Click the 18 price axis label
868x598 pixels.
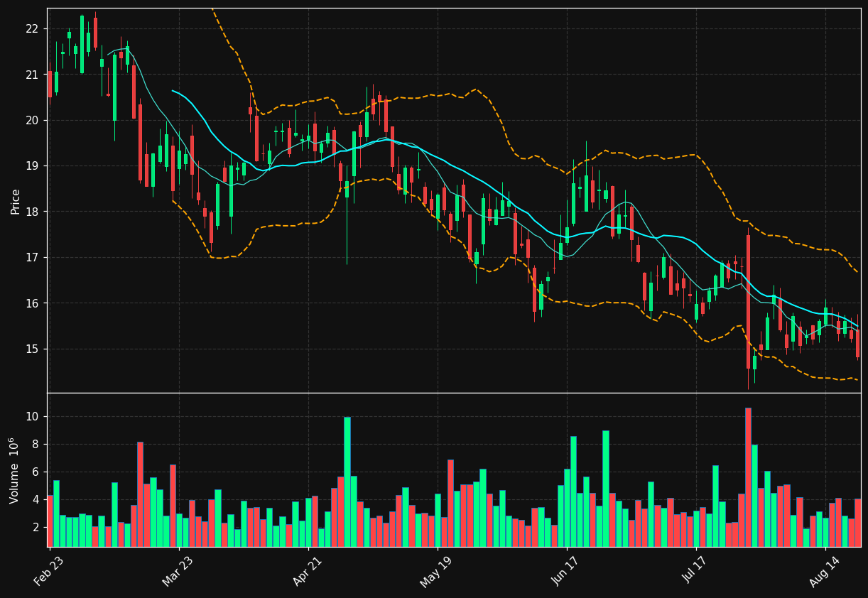[x=32, y=212]
